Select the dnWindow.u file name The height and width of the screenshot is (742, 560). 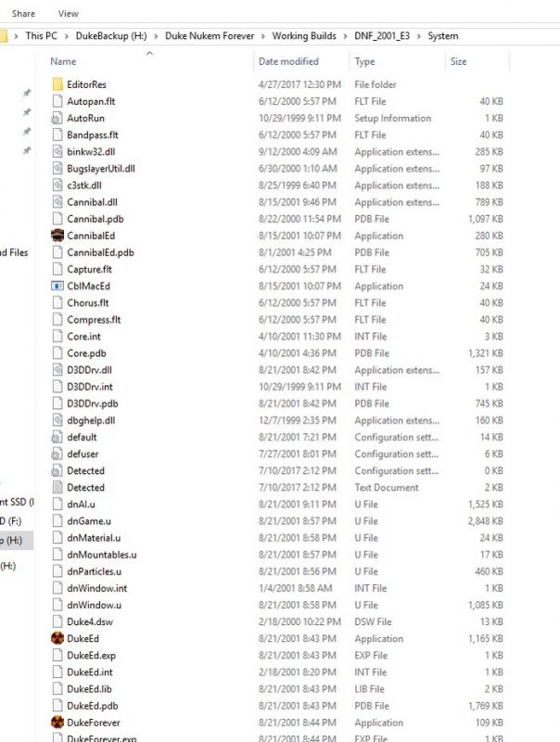(95, 606)
